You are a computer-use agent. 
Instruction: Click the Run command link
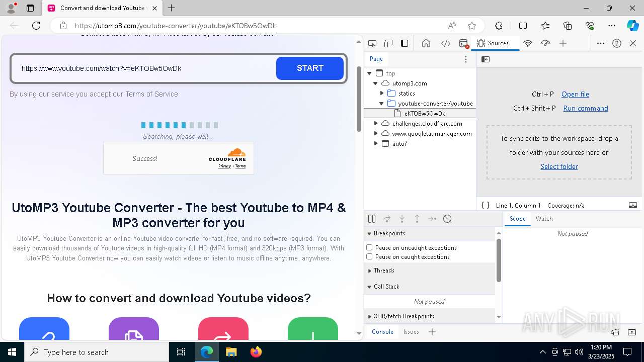[x=586, y=108]
